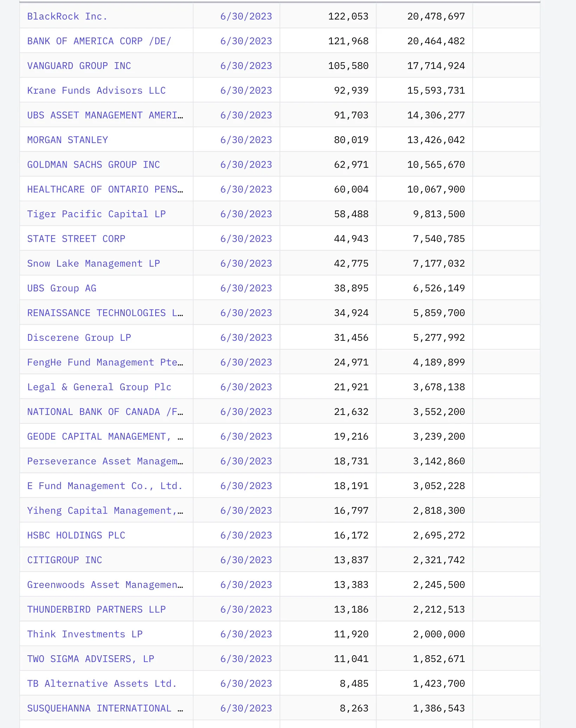The width and height of the screenshot is (576, 728).
Task: Click the Discerene Group LP link
Action: pyautogui.click(x=79, y=338)
